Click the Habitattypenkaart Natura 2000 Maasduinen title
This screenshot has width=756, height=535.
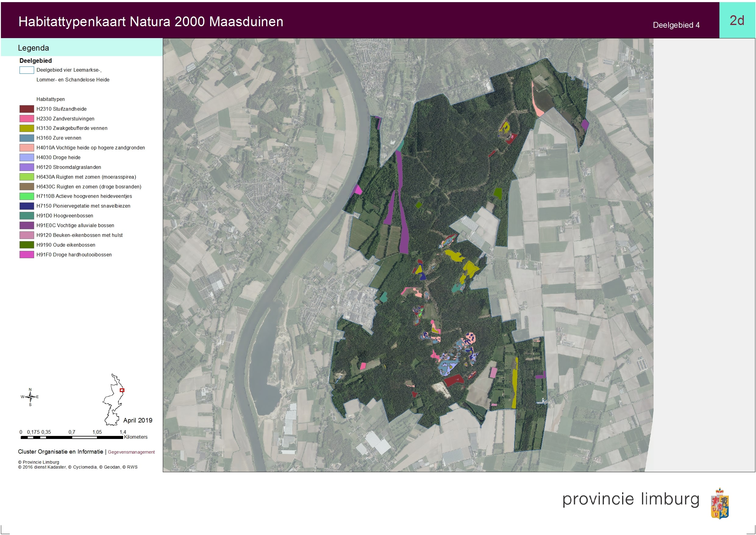(x=151, y=22)
